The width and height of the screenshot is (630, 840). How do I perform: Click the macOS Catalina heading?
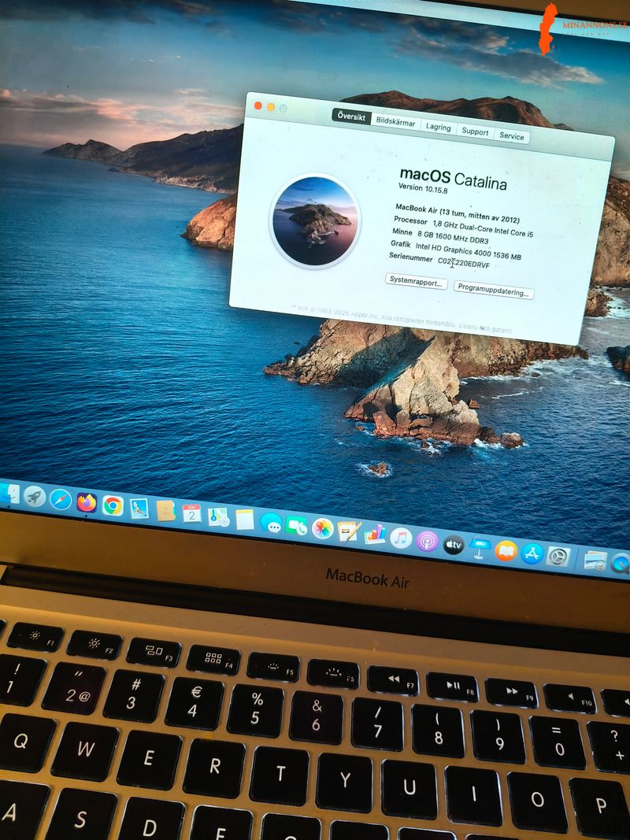click(x=454, y=177)
